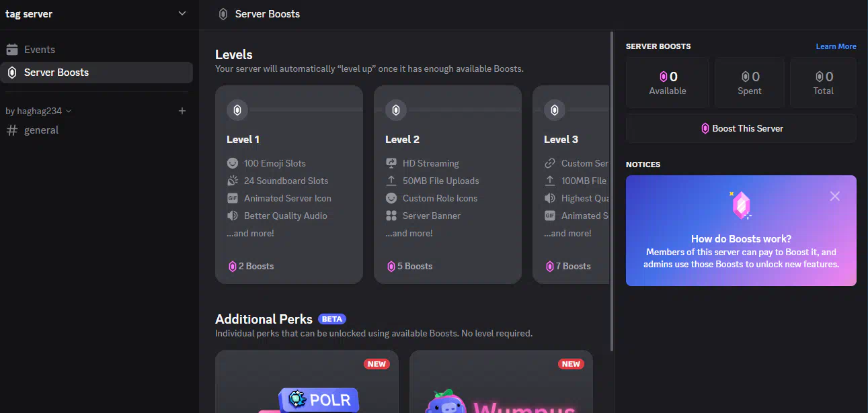The width and height of the screenshot is (868, 413).
Task: Click the 100MB File upload arrow icon
Action: coord(550,181)
